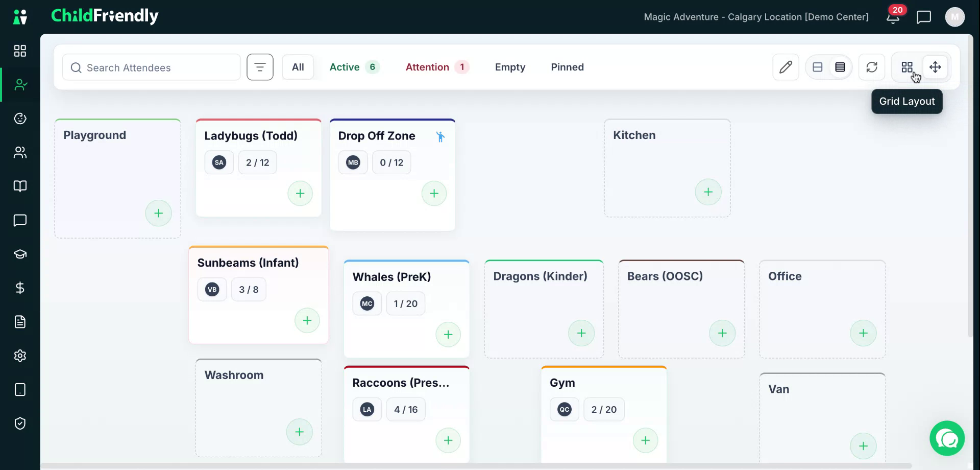
Task: Click the refresh icon in toolbar
Action: [872, 67]
